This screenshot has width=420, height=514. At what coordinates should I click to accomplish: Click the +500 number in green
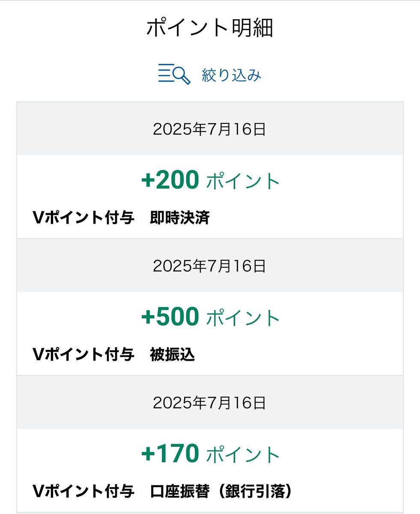(x=170, y=317)
